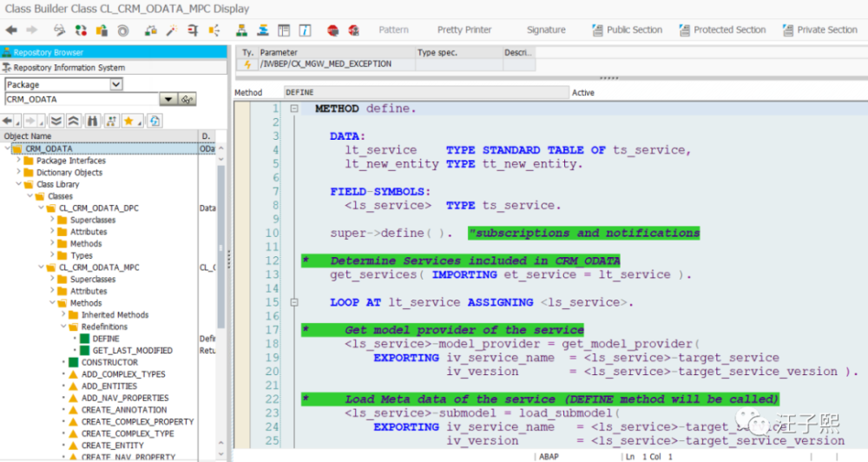Click the Display/Change glasses-pencil icon
Screen dimensions: 868x462
(x=60, y=30)
